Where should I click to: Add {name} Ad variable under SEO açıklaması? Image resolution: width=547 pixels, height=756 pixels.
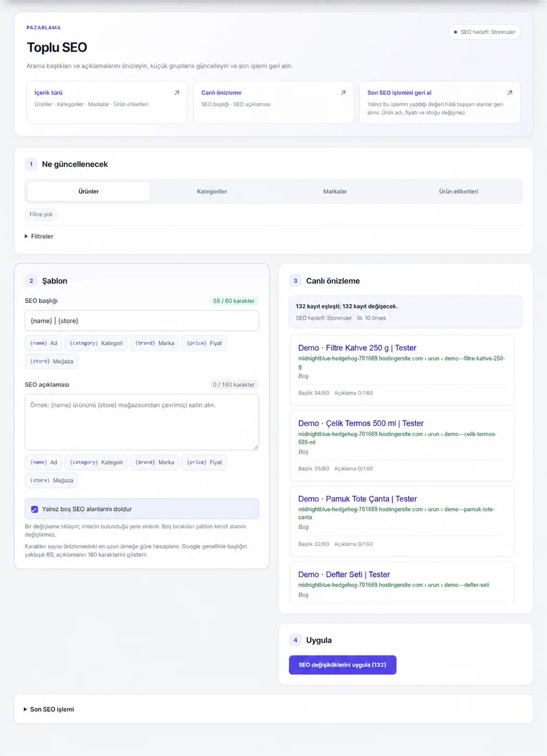tap(43, 463)
